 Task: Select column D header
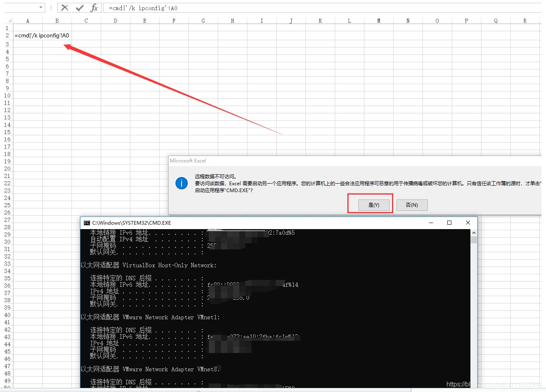click(115, 21)
